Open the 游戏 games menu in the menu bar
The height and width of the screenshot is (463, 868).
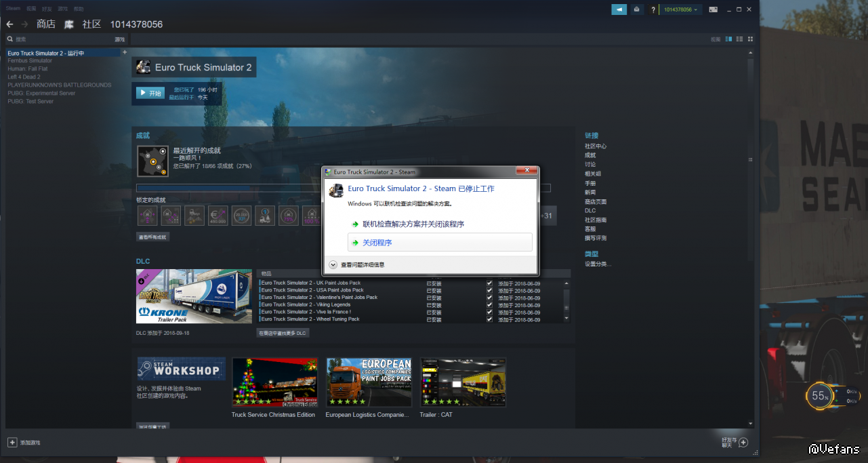pos(62,9)
